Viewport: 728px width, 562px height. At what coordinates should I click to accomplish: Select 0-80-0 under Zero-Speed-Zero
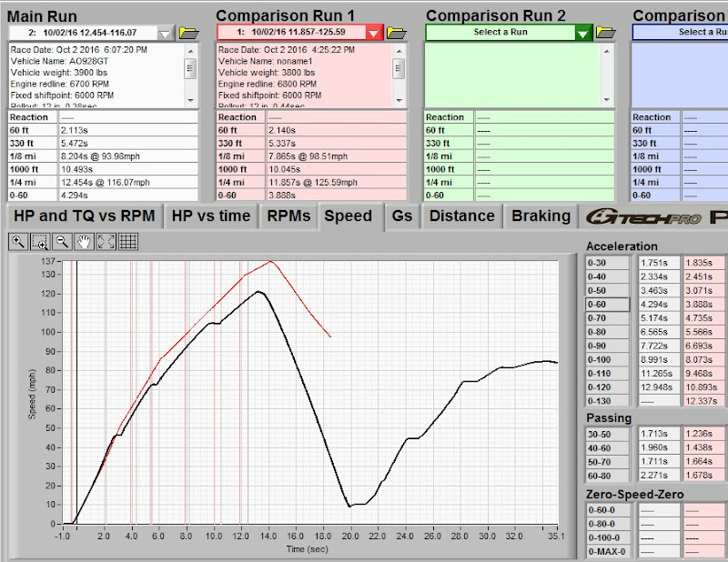tap(609, 524)
